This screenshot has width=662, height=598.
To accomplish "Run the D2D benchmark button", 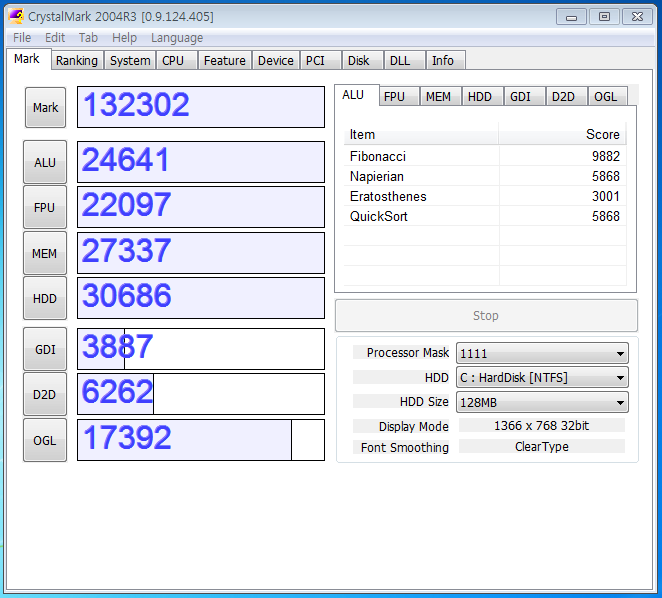I will pos(45,394).
